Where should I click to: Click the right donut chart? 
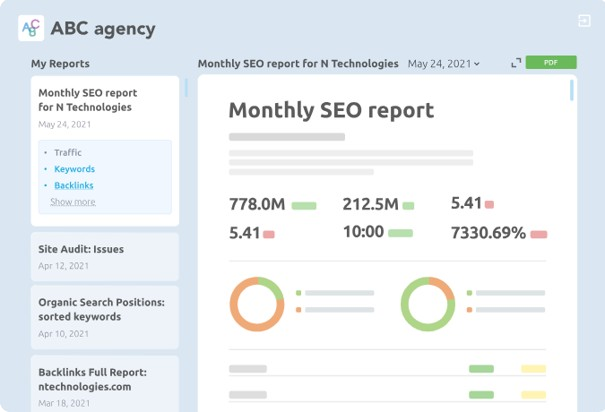tap(429, 303)
